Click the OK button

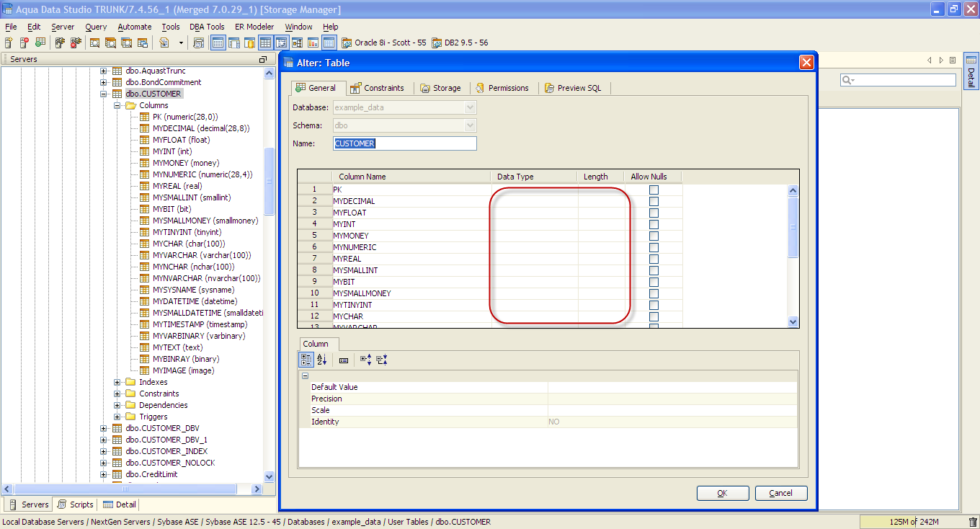point(722,493)
